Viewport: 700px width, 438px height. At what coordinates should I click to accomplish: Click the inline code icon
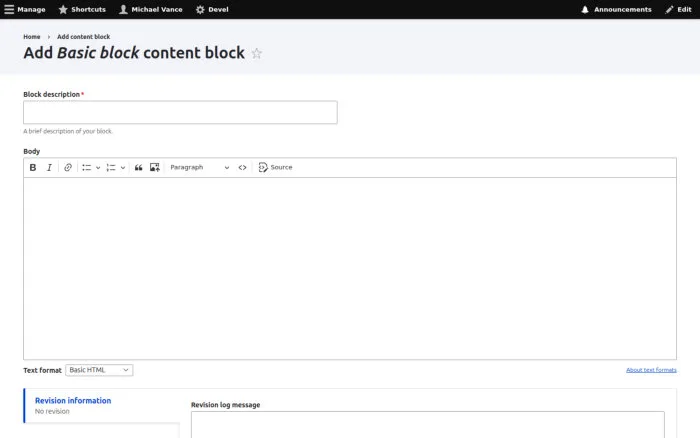[x=242, y=167]
